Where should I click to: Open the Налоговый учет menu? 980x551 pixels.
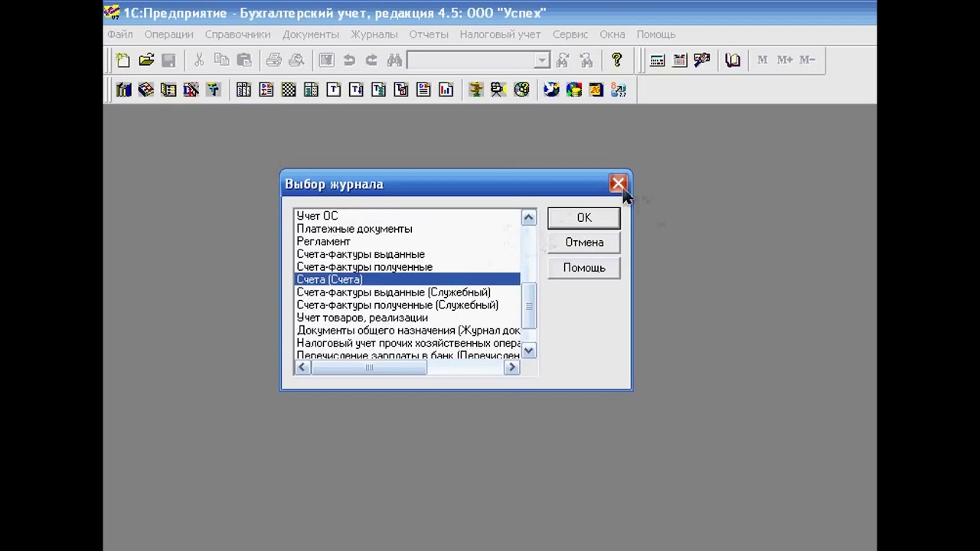pos(500,34)
